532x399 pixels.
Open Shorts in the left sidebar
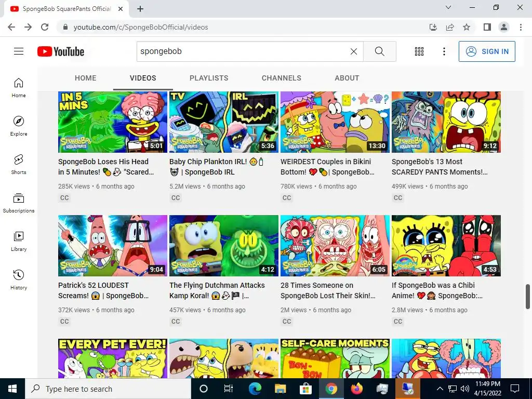[19, 165]
